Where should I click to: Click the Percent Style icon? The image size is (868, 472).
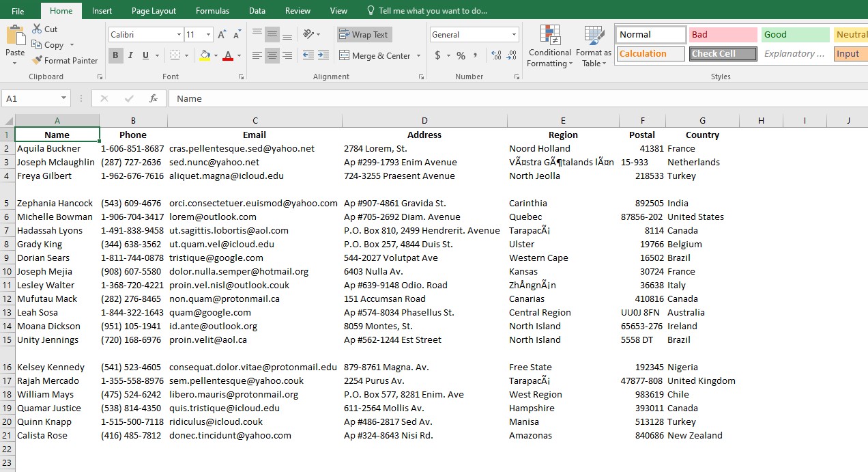(460, 55)
